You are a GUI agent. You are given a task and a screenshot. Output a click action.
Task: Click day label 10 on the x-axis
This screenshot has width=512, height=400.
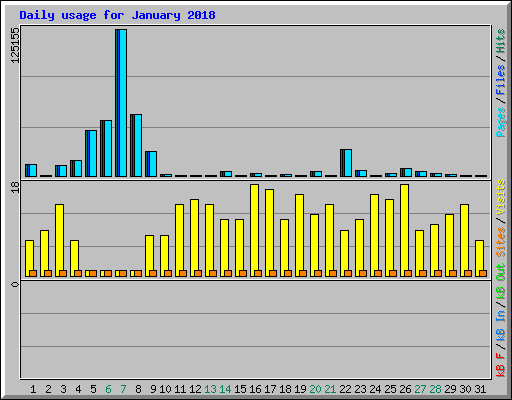click(165, 389)
